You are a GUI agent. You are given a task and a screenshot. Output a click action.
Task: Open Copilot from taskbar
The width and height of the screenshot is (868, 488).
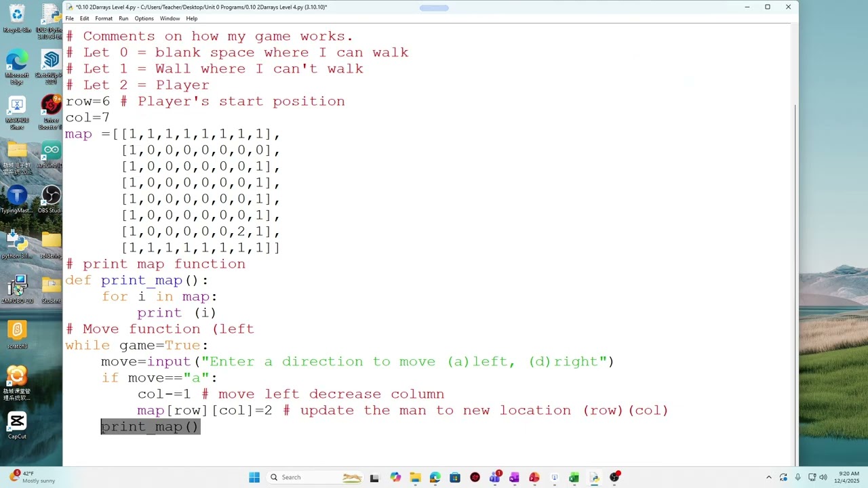coord(395,477)
